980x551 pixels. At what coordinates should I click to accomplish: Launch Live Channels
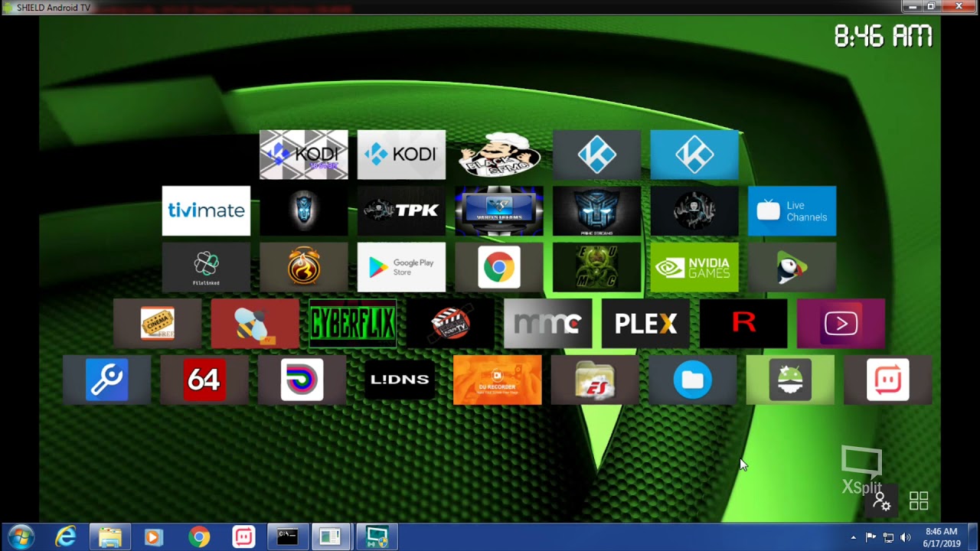tap(792, 210)
